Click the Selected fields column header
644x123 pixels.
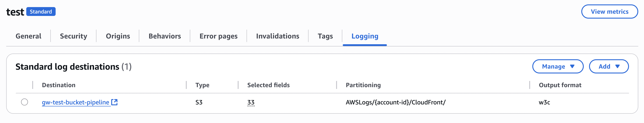click(268, 85)
